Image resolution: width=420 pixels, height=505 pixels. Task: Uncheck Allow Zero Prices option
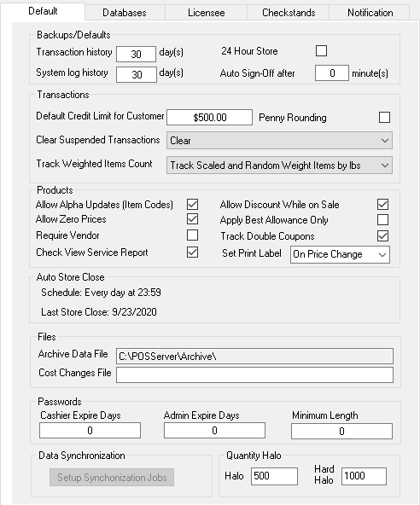192,219
